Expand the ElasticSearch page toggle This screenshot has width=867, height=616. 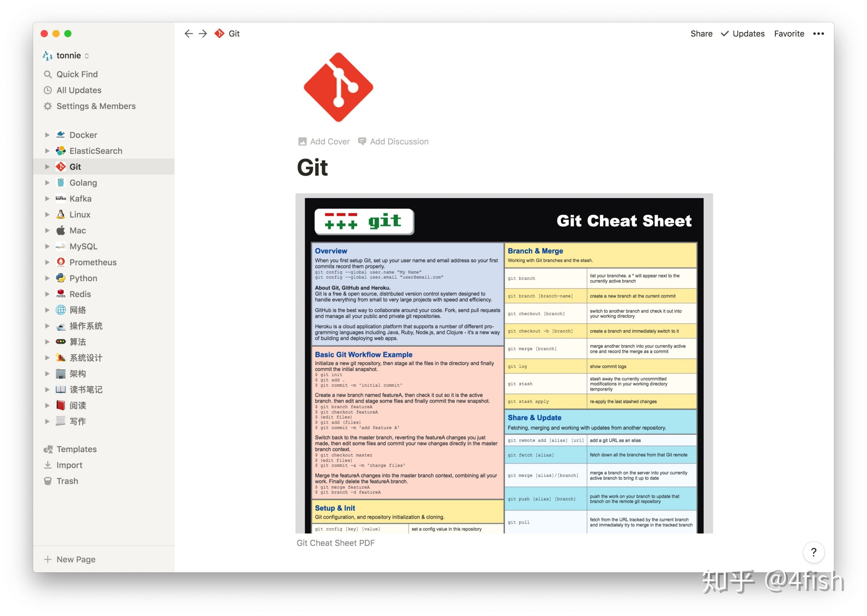click(x=47, y=151)
